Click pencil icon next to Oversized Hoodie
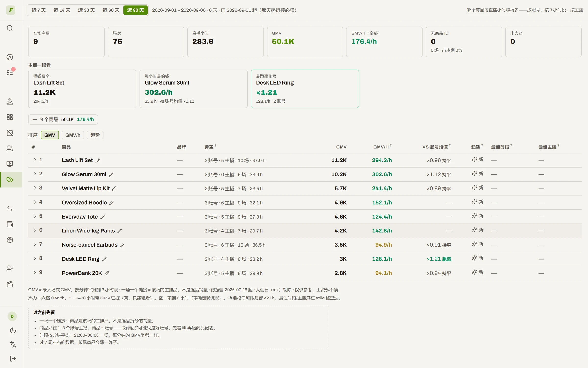Screen dimensions: 588x368 click(x=111, y=203)
